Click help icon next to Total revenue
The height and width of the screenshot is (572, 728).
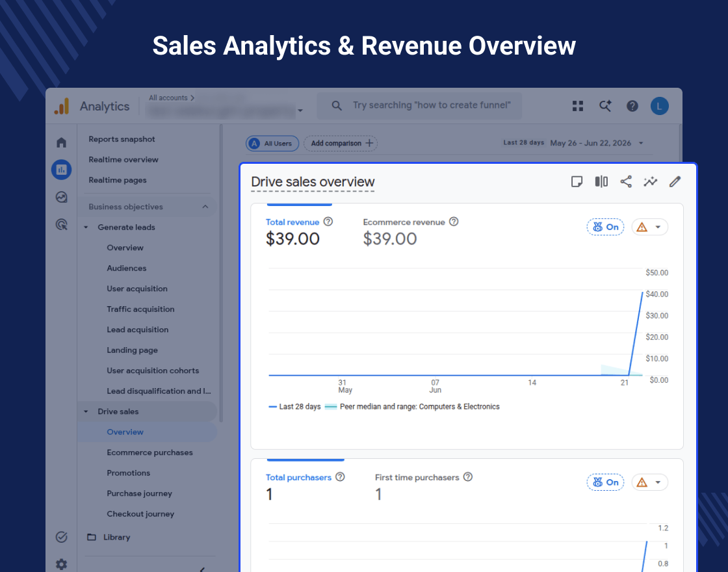click(x=328, y=222)
